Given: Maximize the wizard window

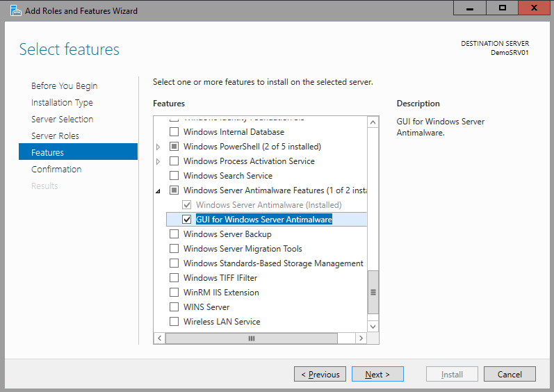Looking at the screenshot, I should coord(503,8).
